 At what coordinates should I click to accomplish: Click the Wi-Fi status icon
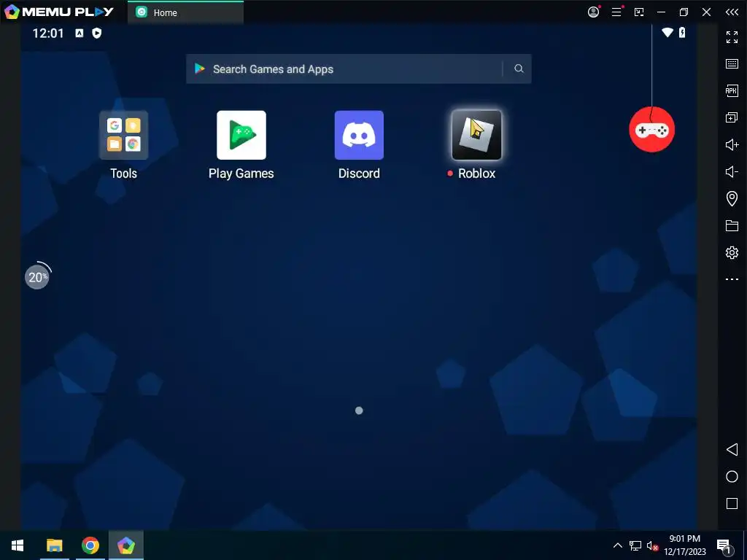point(667,32)
